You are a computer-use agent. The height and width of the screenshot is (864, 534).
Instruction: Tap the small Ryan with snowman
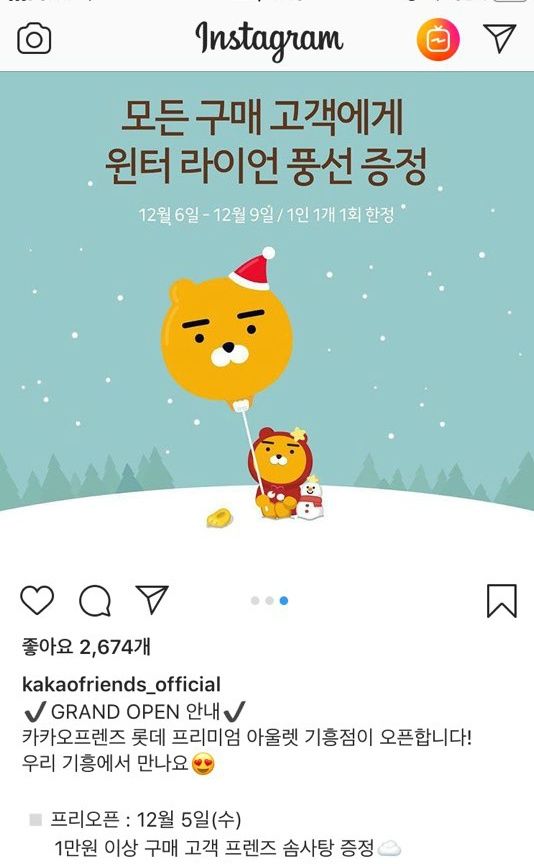[x=287, y=474]
